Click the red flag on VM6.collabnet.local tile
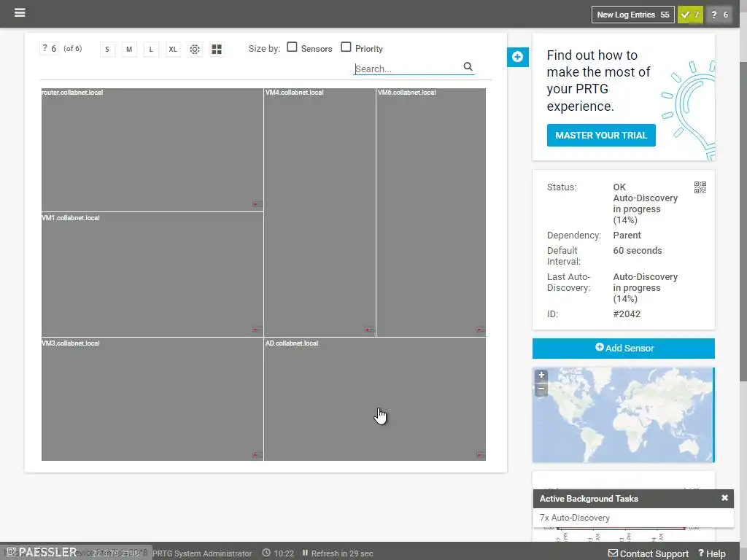747x560 pixels. pos(481,330)
